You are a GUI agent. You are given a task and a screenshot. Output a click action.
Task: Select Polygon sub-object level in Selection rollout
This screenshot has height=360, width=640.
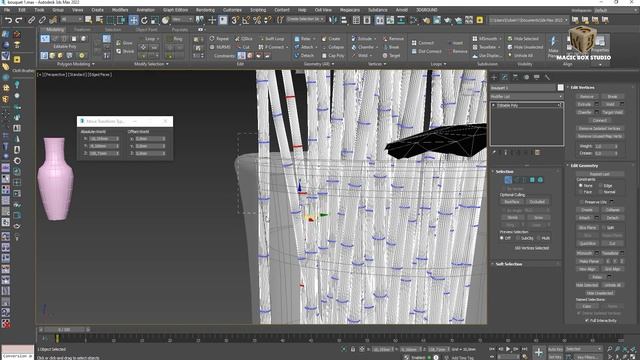coord(532,180)
